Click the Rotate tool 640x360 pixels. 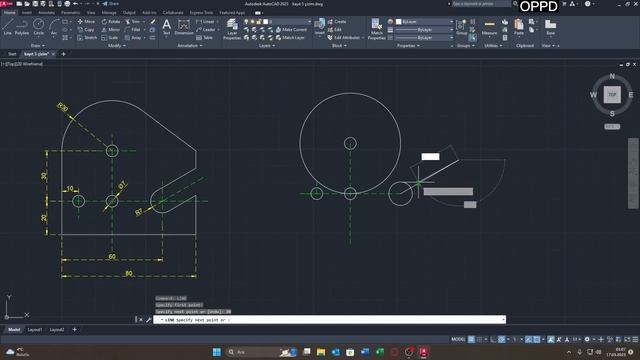111,22
